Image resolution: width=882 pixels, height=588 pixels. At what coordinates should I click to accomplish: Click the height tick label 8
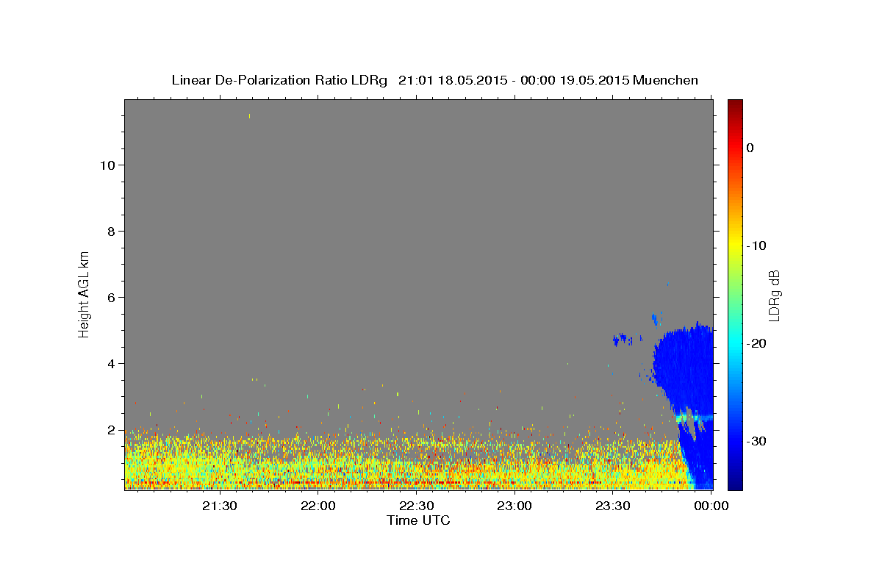point(111,231)
